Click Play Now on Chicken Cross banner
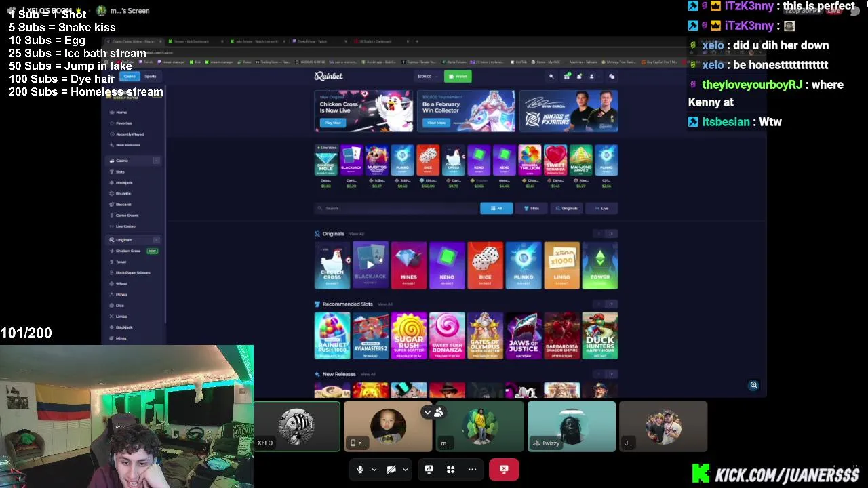 [332, 123]
